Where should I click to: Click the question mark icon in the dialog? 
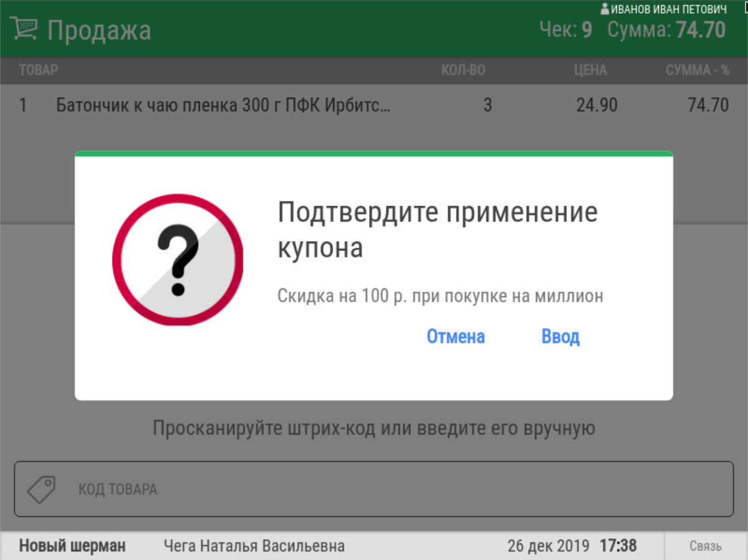[x=178, y=260]
